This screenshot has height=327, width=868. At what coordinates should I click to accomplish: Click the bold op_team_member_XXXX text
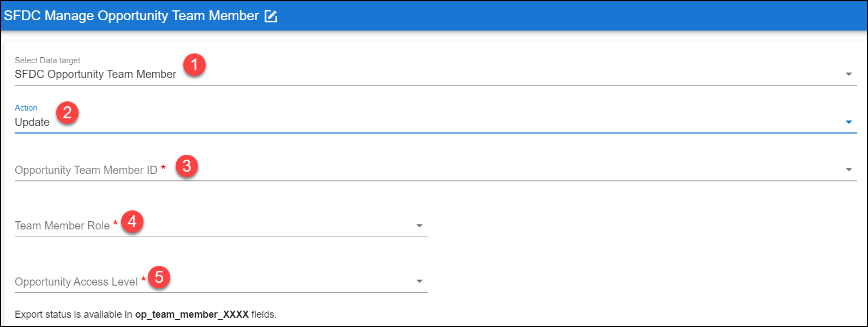192,314
